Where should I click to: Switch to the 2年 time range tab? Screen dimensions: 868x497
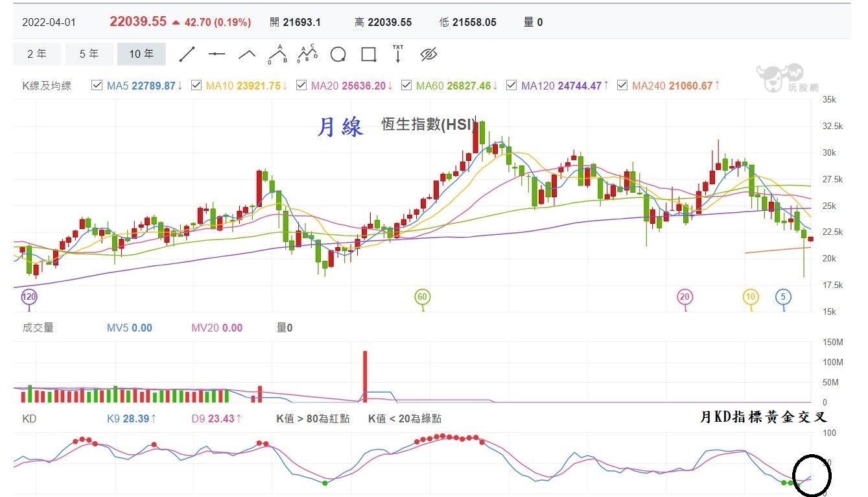tap(37, 55)
